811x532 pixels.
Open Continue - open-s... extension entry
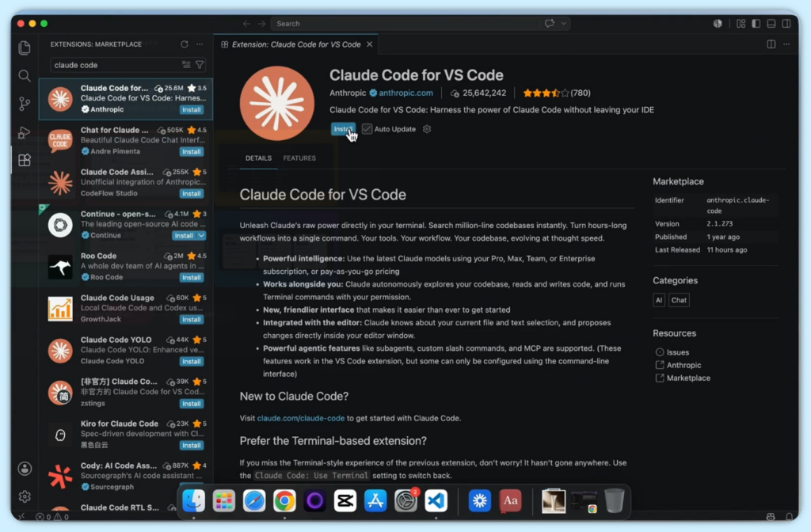pos(126,224)
